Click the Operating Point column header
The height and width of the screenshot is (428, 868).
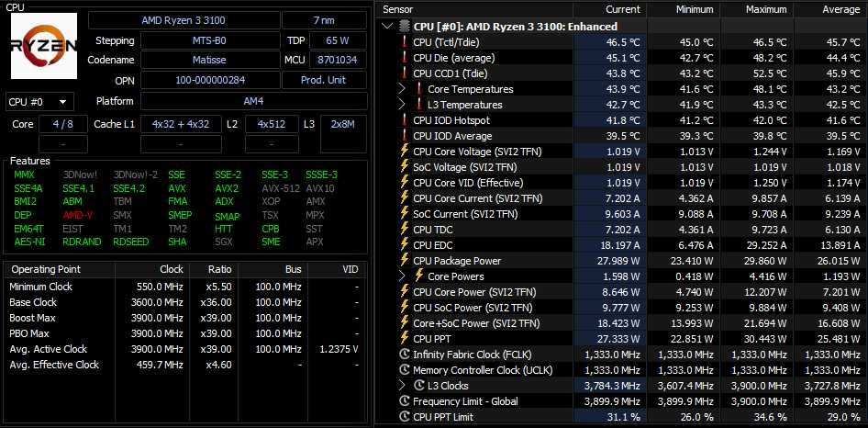coord(60,269)
